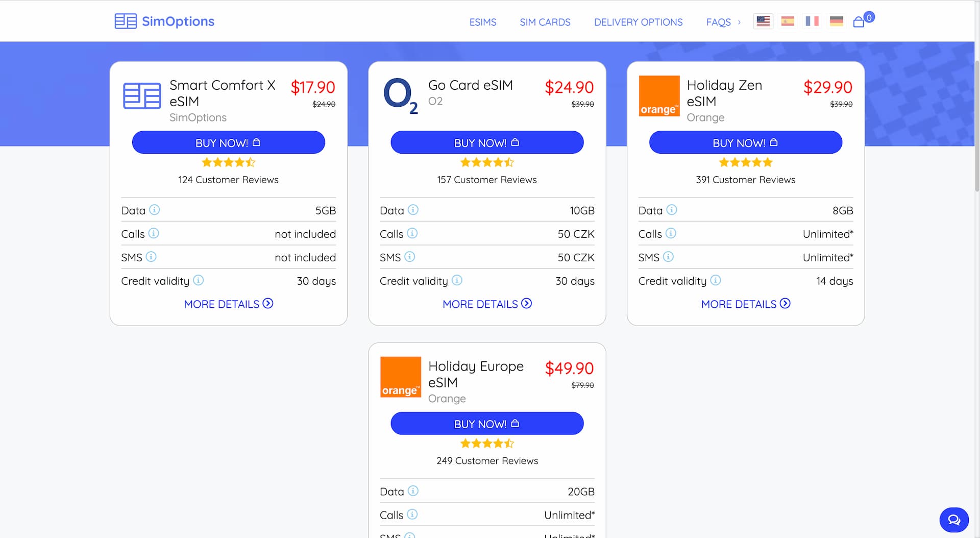Click the 8GB data value
Screen dimensions: 980x538
pos(843,210)
